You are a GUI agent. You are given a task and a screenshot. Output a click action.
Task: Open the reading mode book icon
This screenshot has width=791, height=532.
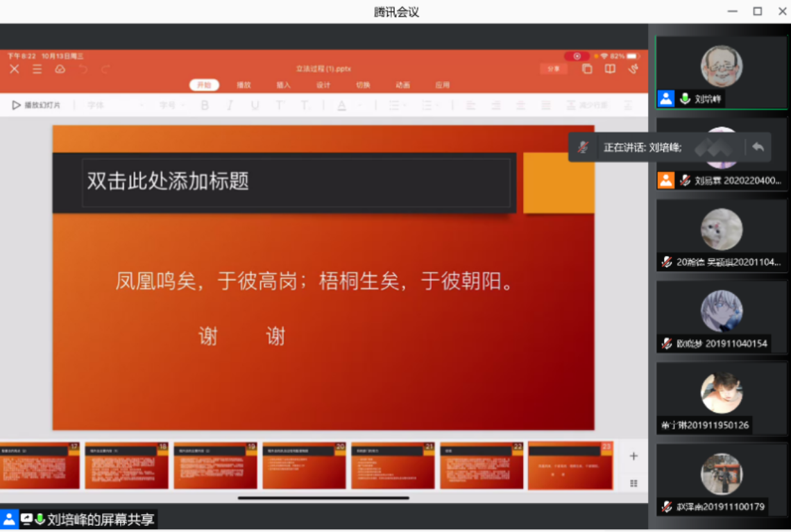(x=610, y=69)
